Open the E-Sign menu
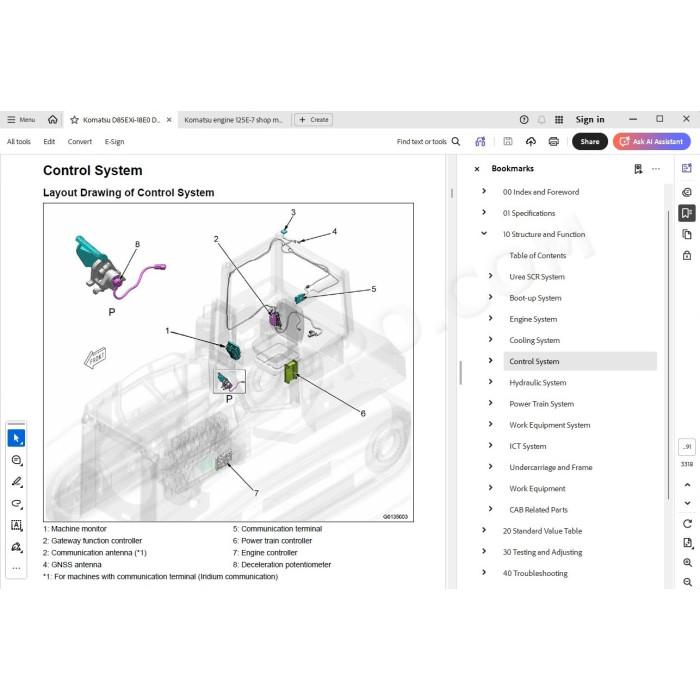The image size is (700, 700). 114,142
